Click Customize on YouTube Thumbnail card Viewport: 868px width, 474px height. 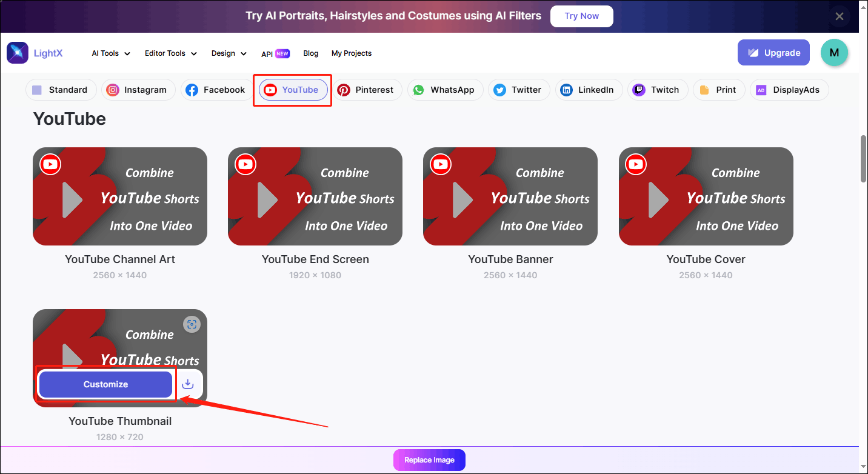click(x=105, y=384)
